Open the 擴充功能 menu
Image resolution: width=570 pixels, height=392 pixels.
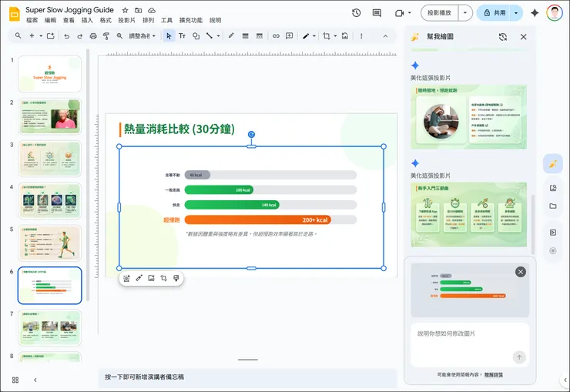tap(191, 20)
